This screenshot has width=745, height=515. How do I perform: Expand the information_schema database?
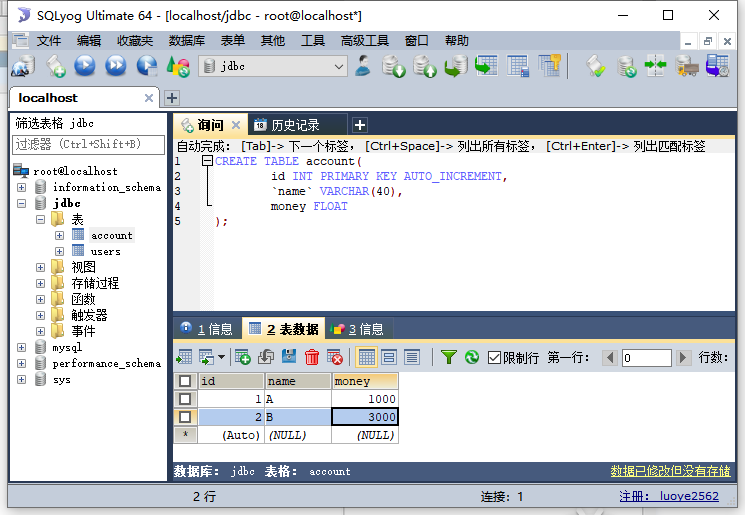click(x=21, y=187)
